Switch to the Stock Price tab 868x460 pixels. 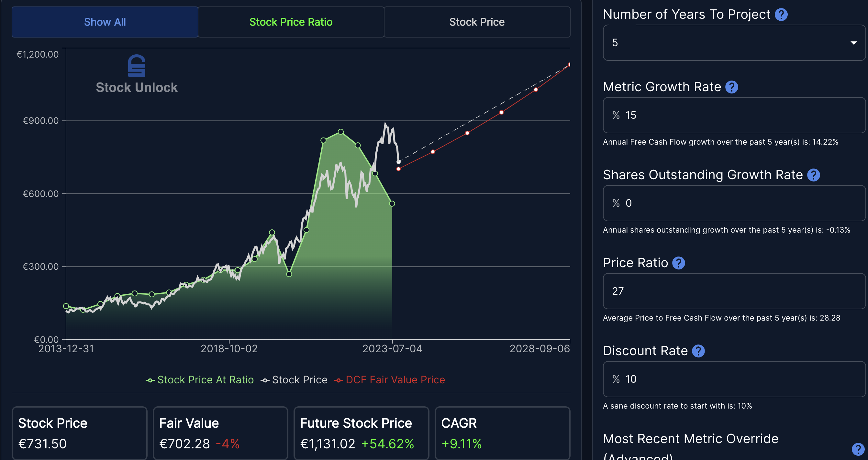[x=477, y=22]
